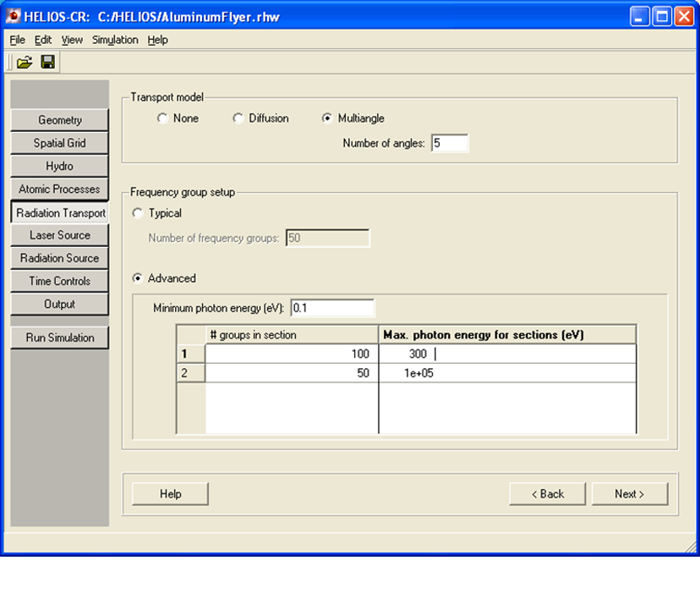Open the Help menu
Screen dimensions: 700x599
157,41
